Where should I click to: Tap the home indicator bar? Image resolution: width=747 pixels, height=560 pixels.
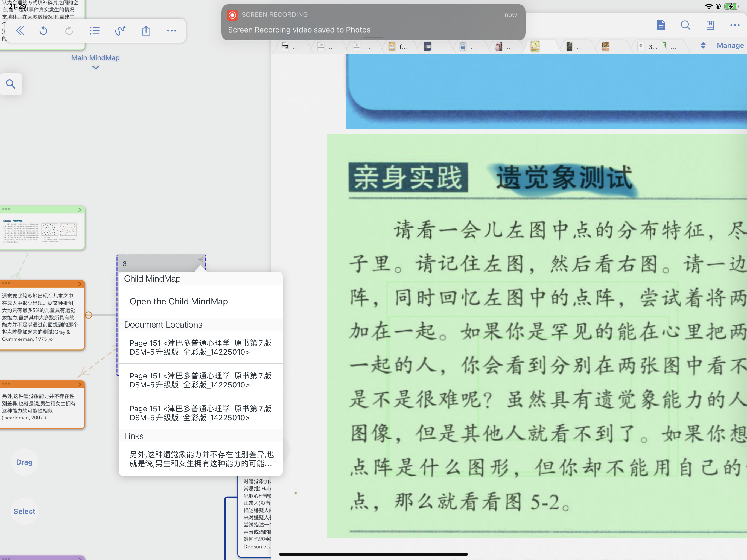click(x=373, y=554)
